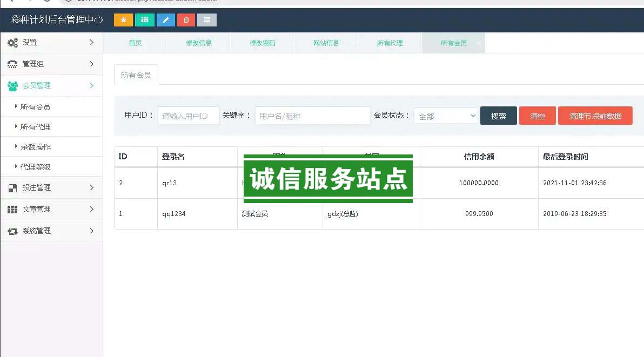Expand the 投注管理 menu chevron
The image size is (644, 357).
pyautogui.click(x=91, y=187)
